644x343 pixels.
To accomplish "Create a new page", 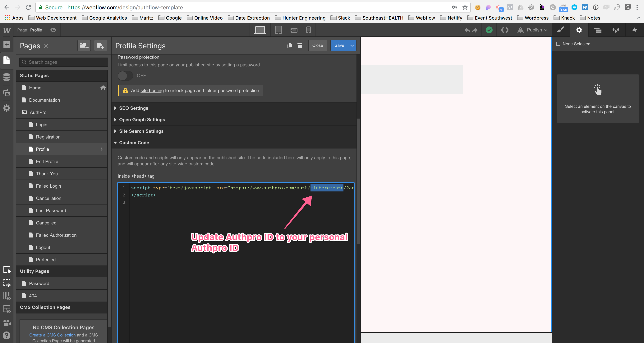I will point(100,45).
